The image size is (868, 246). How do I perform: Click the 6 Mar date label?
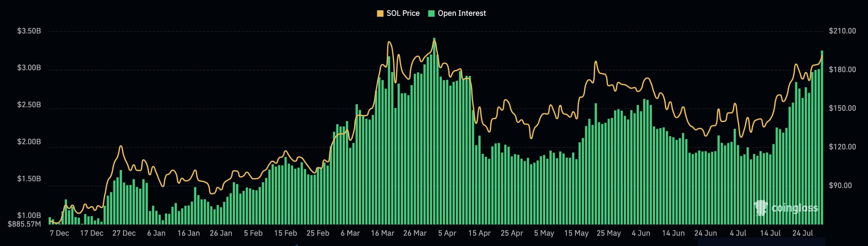click(x=350, y=233)
